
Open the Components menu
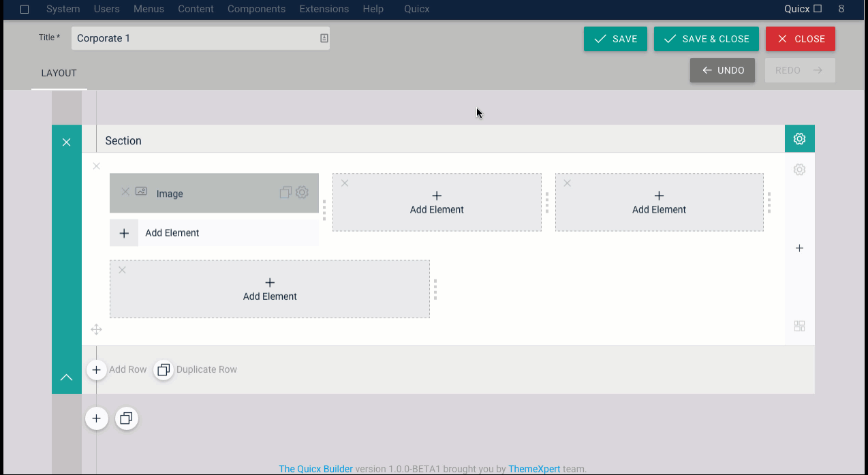256,9
